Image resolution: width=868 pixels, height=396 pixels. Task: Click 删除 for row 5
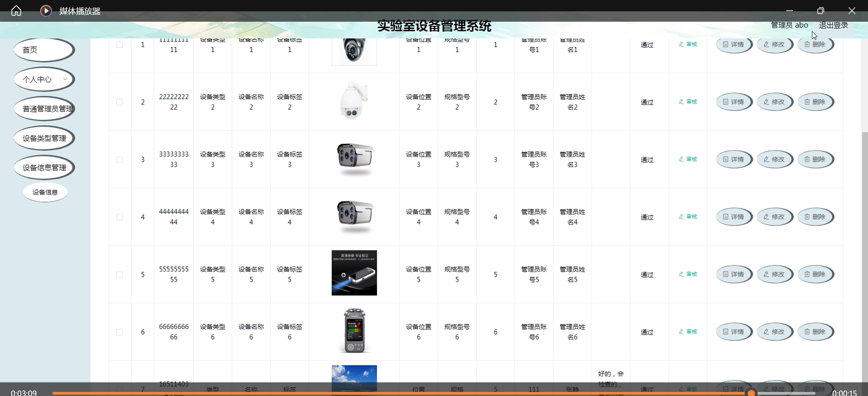[816, 274]
